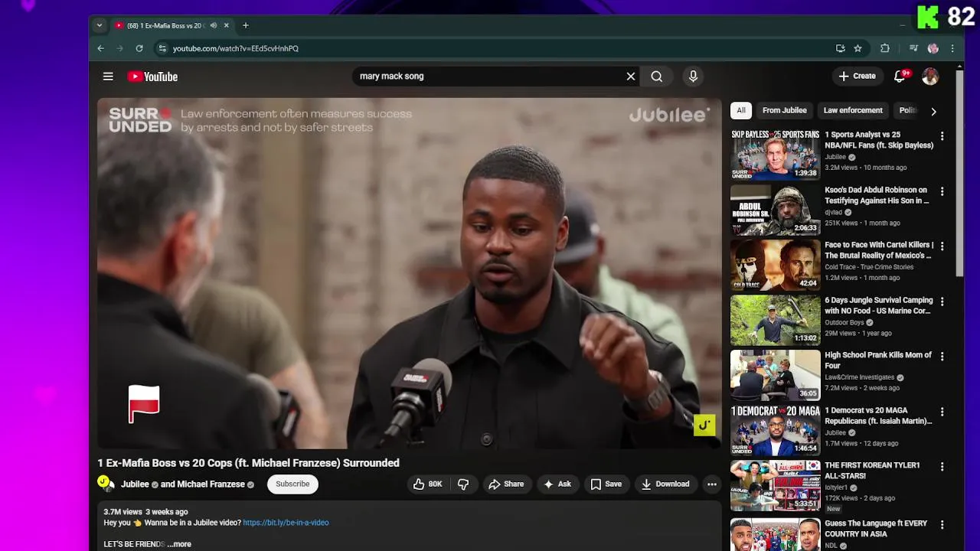Open browser extensions puzzle icon
This screenshot has height=551, width=980.
point(885,48)
